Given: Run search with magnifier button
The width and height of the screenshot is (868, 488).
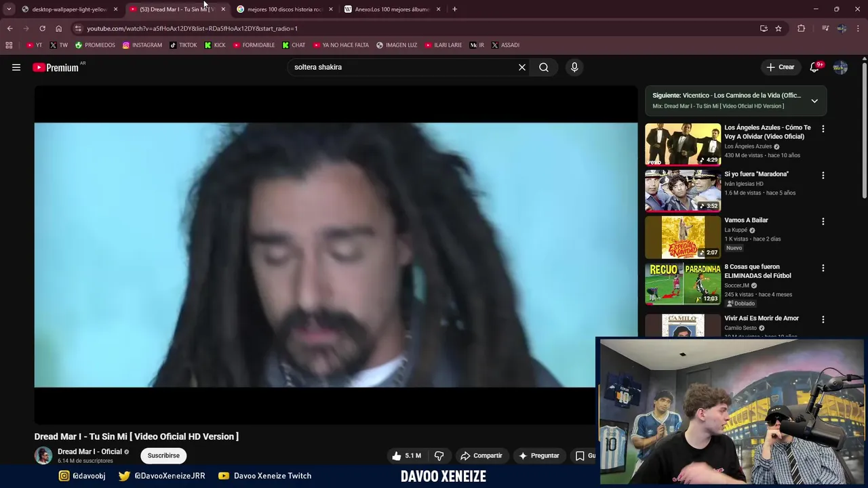Looking at the screenshot, I should [544, 67].
